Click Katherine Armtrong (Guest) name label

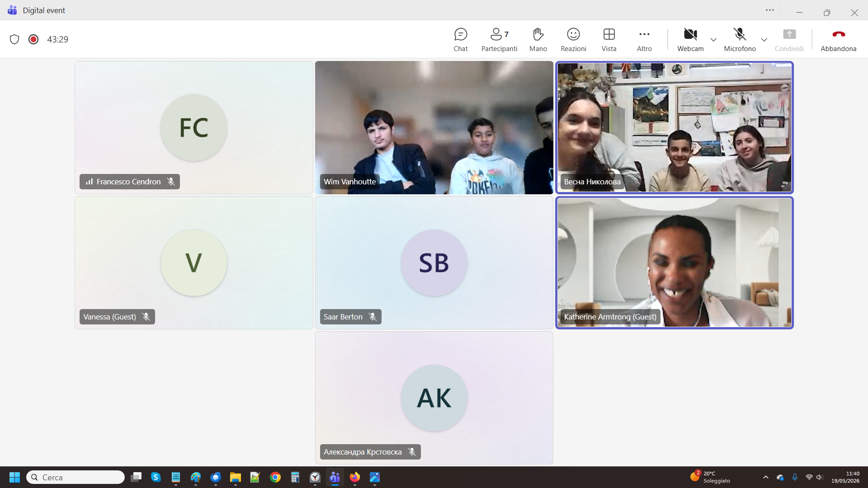(610, 317)
